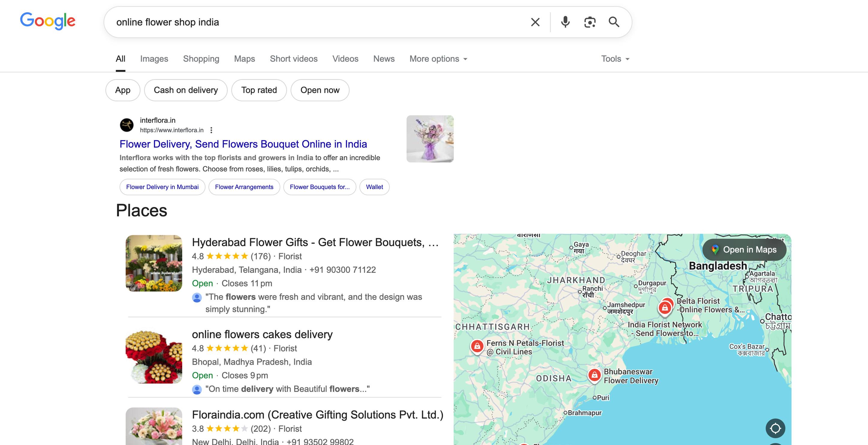Open the Flower Delivery in Mumbai sitelink

click(x=162, y=187)
